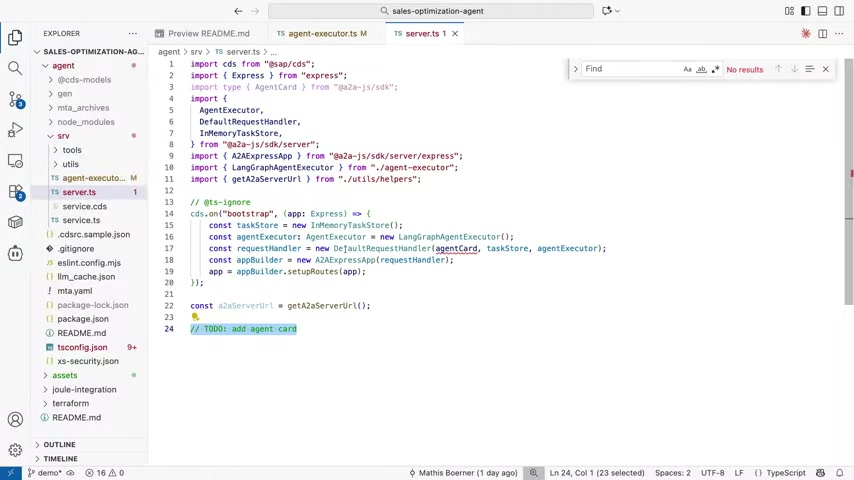Expand Replace in the Find widget

coord(575,69)
